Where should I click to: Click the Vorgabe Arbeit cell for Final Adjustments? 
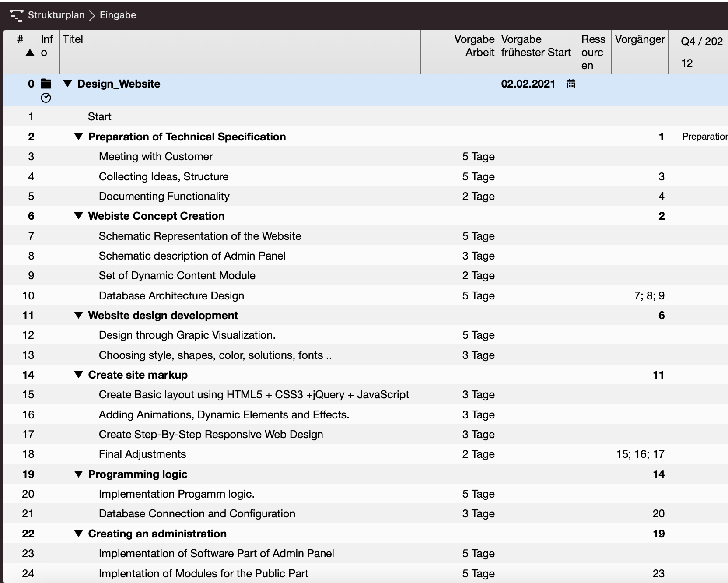click(478, 454)
